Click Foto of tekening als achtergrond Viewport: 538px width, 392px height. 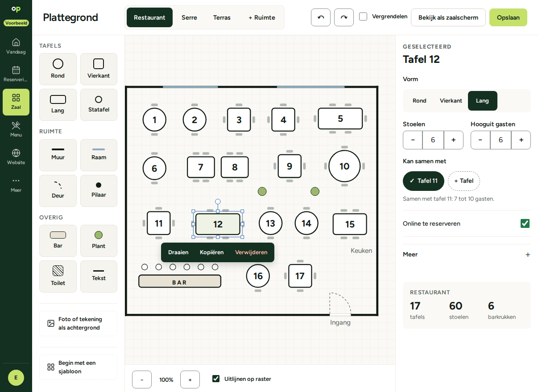[79, 323]
